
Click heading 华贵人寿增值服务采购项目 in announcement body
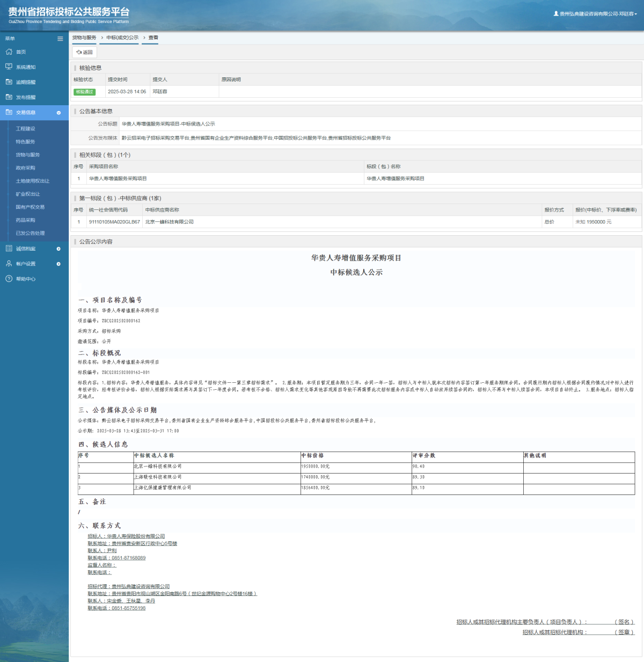click(x=356, y=258)
